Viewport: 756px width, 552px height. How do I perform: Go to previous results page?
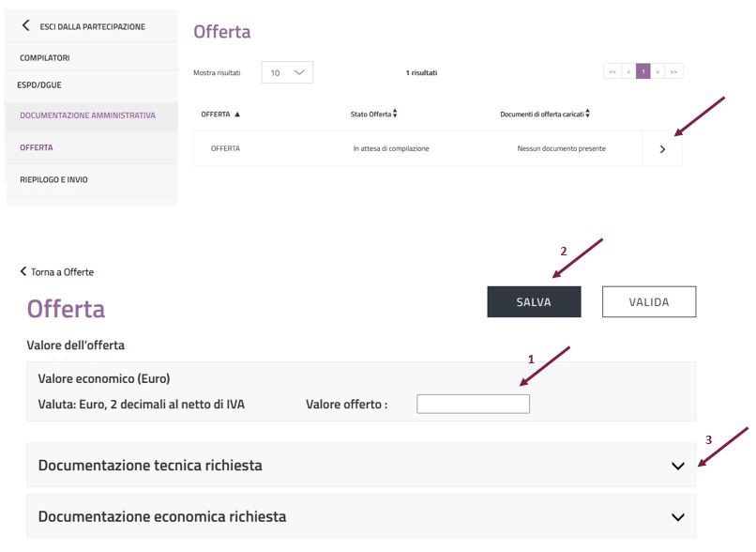(x=627, y=72)
